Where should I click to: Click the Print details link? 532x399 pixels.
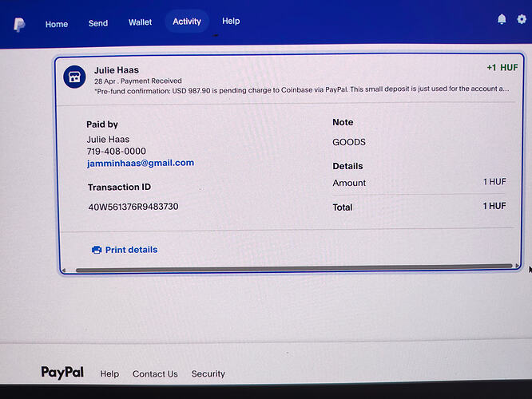click(x=131, y=250)
